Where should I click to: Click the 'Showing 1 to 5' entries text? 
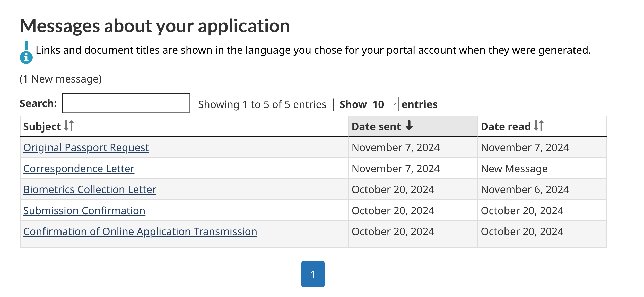tap(262, 104)
